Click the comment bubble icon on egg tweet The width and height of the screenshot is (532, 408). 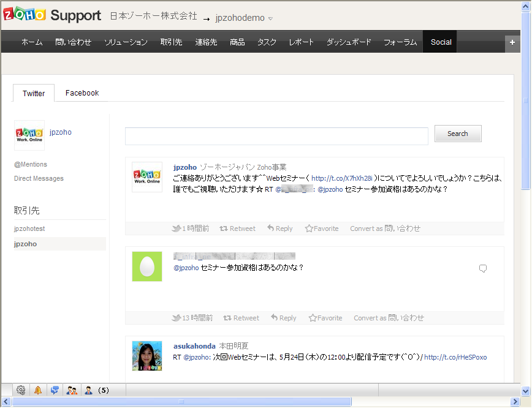pyautogui.click(x=483, y=268)
